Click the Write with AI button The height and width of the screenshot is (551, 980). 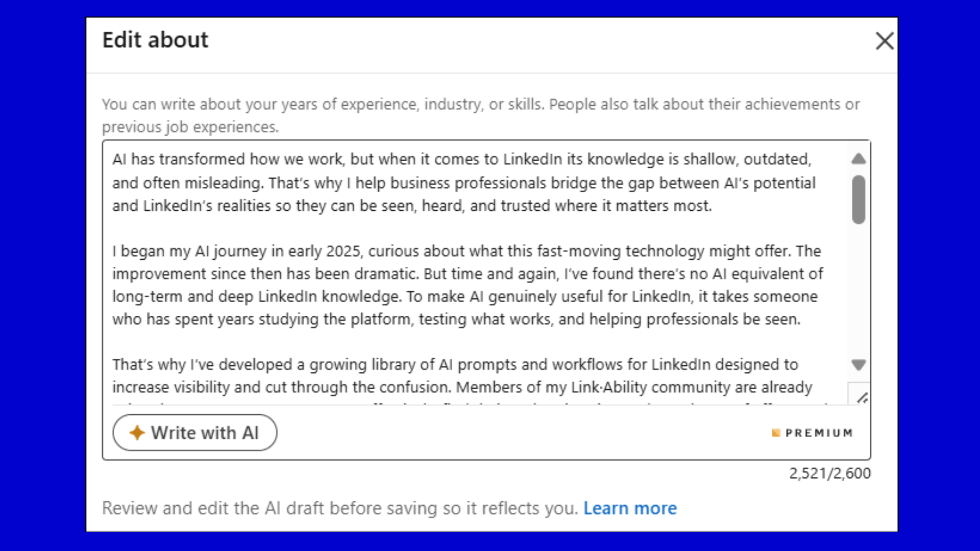point(194,433)
